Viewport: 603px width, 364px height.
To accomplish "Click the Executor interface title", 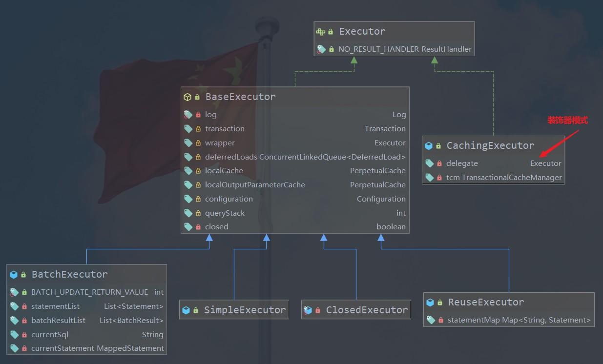I will point(362,31).
